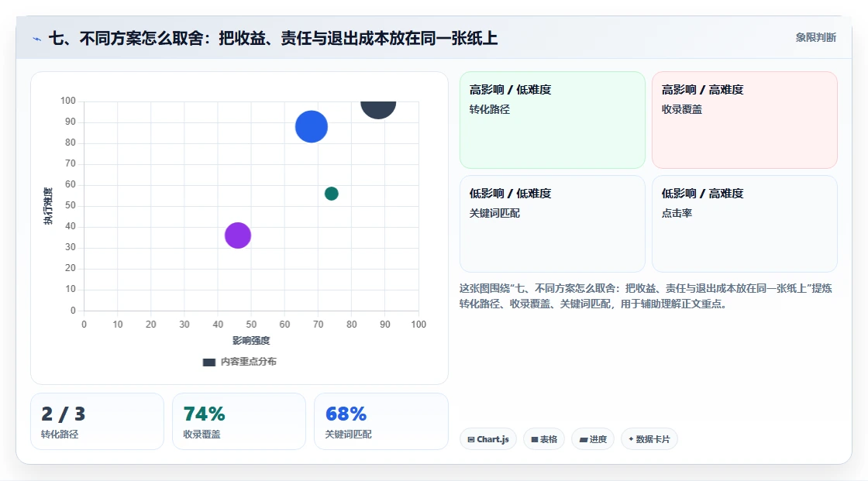Viewport: 868px width, 481px height.
Task: Click the lightning icon beside the section title
Action: [x=36, y=39]
